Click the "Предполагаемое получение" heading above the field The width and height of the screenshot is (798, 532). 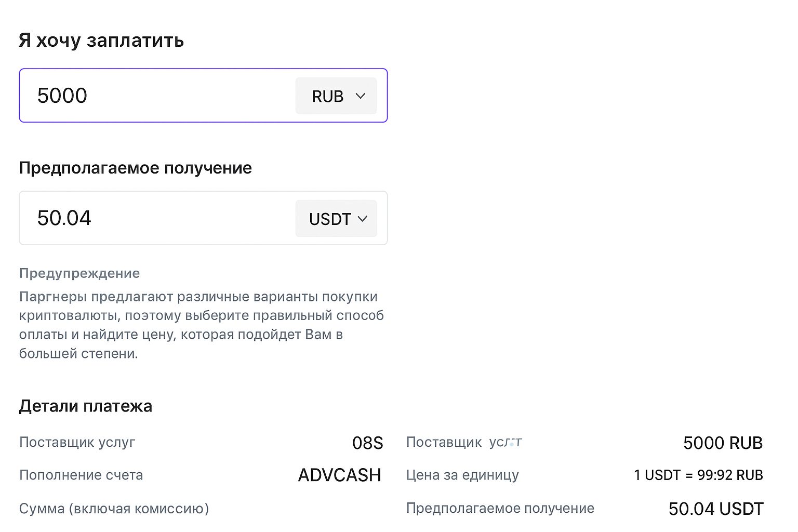coord(135,168)
